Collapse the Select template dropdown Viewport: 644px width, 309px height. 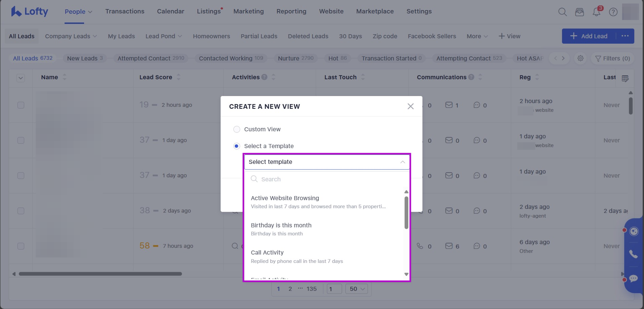pyautogui.click(x=402, y=162)
